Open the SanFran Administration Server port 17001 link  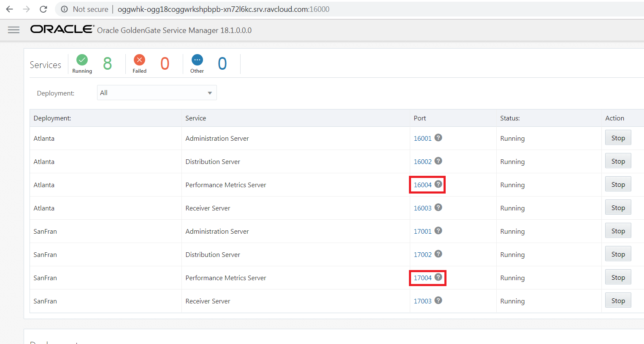coord(422,232)
